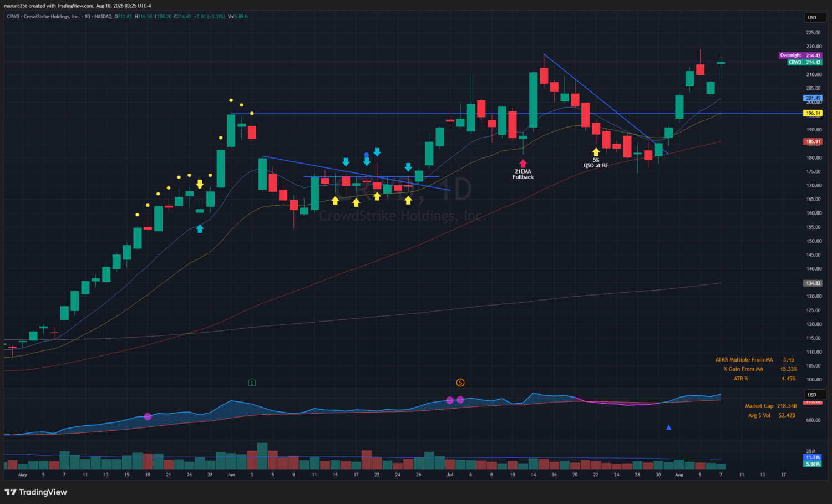
Task: Click the 'Jul' label on time axis
Action: [x=450, y=475]
